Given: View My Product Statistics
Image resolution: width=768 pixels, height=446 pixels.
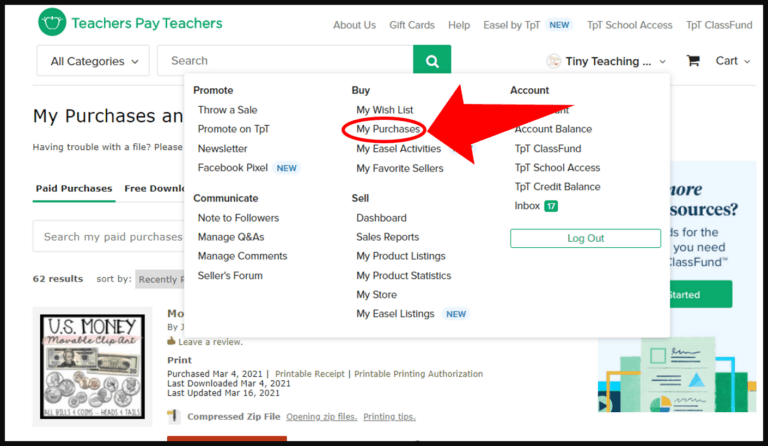Looking at the screenshot, I should pyautogui.click(x=404, y=276).
